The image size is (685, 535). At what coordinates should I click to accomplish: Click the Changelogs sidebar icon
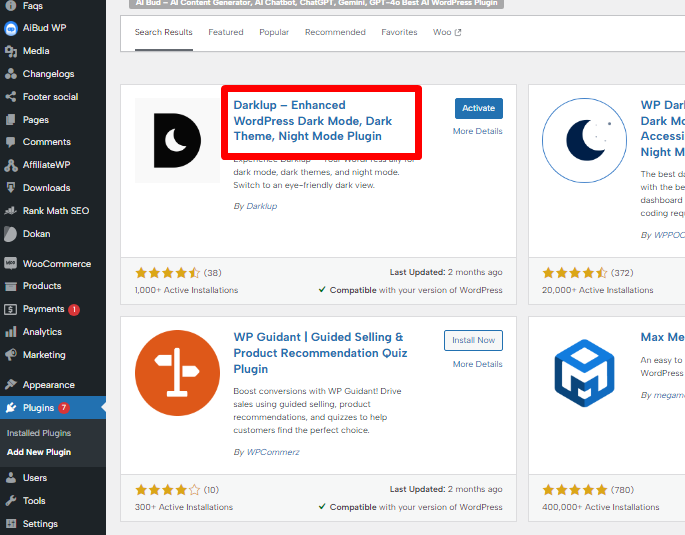pyautogui.click(x=10, y=74)
